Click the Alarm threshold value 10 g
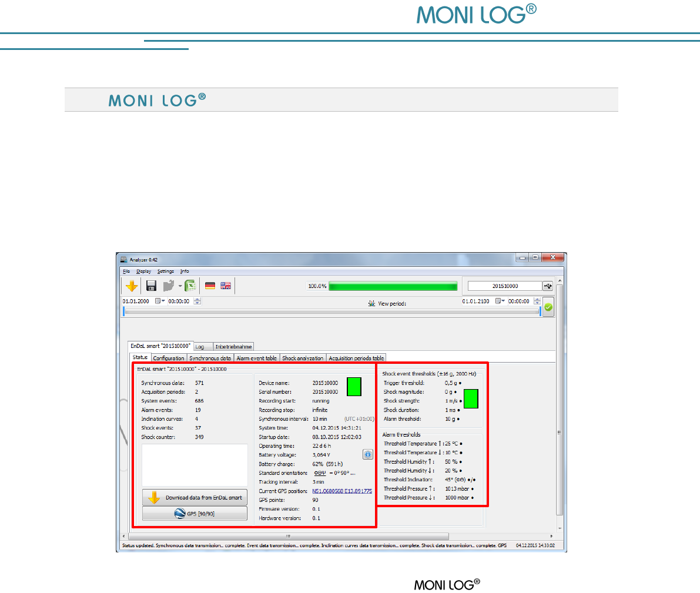The width and height of the screenshot is (700, 593). pos(450,419)
